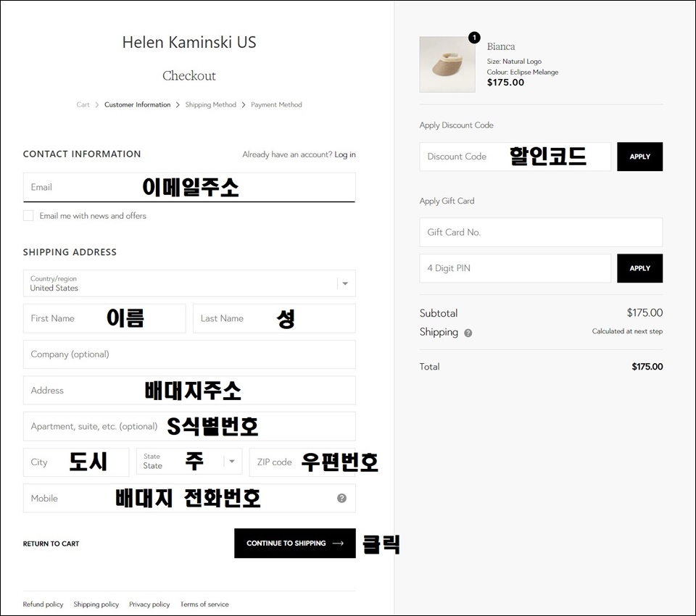Viewport: 696px width, 616px height.
Task: Click the Shipping help question mark icon
Action: click(x=468, y=333)
